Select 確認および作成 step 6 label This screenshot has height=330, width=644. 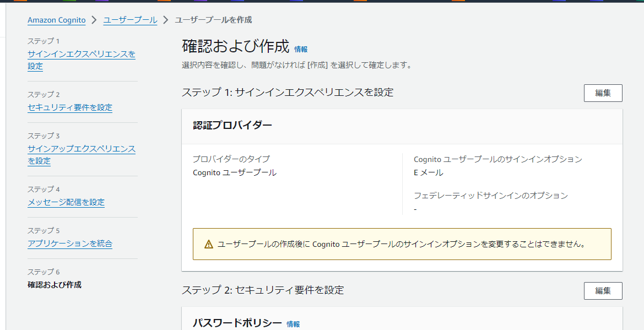(x=54, y=284)
